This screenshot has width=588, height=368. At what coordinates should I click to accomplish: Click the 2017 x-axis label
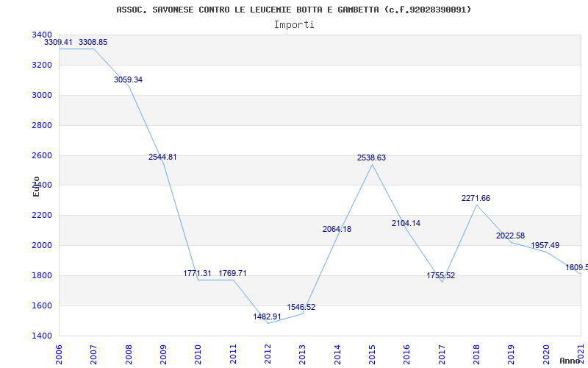(x=442, y=355)
